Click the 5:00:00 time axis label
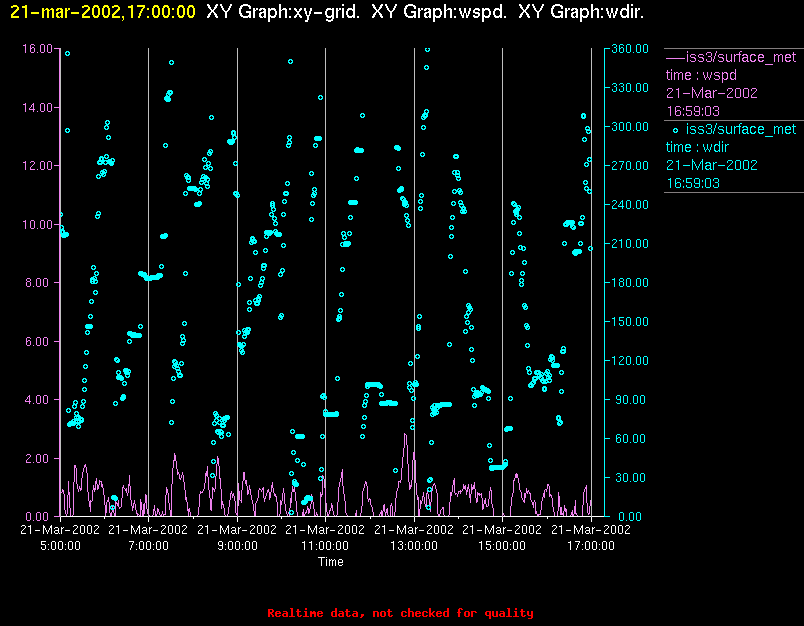804x626 pixels. click(x=60, y=546)
